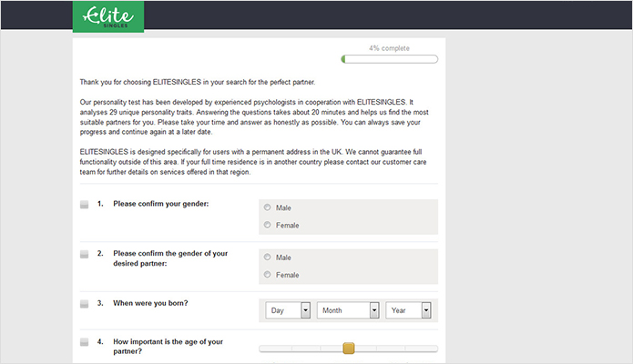
Task: Click the status box beside question 4
Action: [x=84, y=342]
